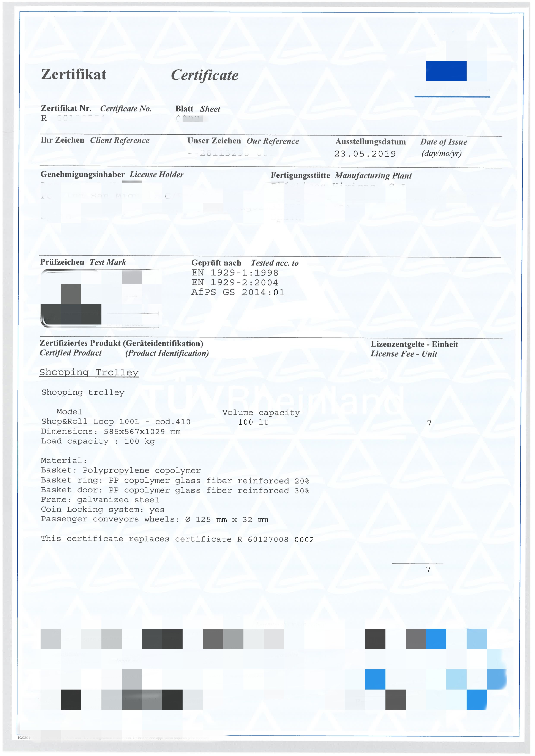Click the '100 lt' volume value

click(x=253, y=422)
